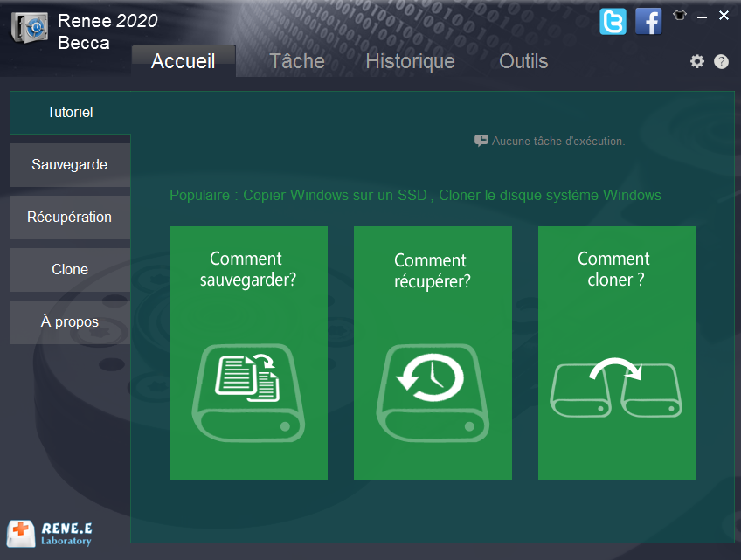This screenshot has height=560, width=741.
Task: Open the Comment sauvegarder? tutorial card
Action: pos(248,353)
